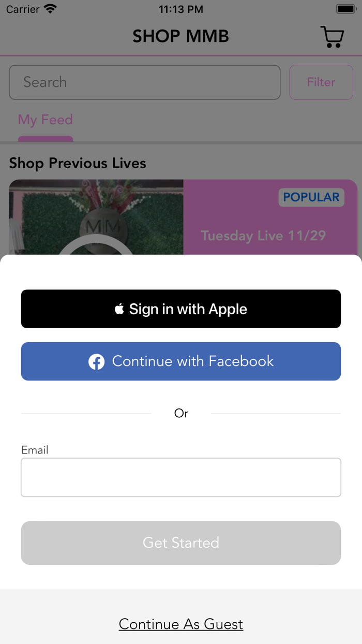Tap the battery indicator icon
Viewport: 362px width, 644px height.
345,9
